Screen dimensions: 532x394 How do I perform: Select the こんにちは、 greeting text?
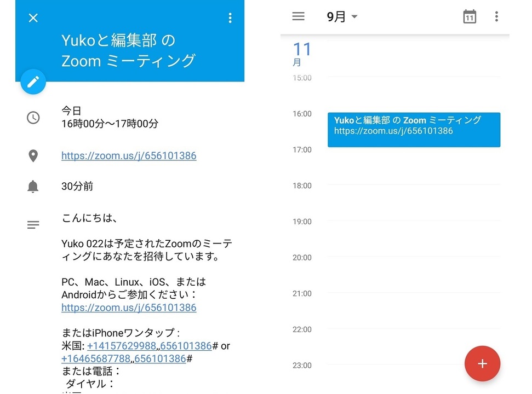(x=89, y=217)
